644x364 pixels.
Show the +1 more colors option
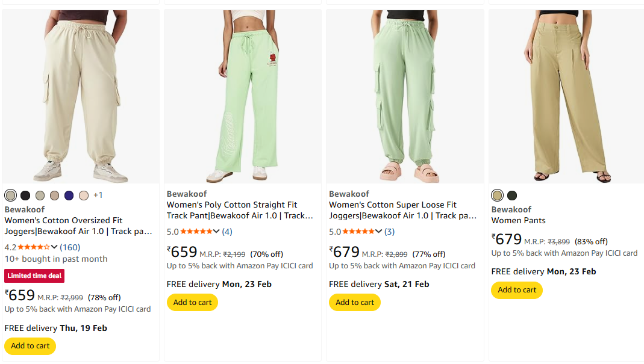point(98,196)
